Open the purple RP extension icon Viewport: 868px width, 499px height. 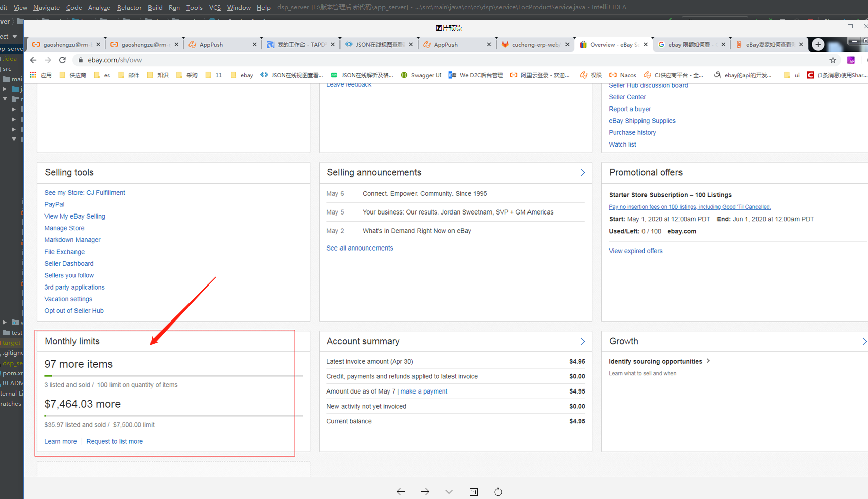pyautogui.click(x=851, y=60)
